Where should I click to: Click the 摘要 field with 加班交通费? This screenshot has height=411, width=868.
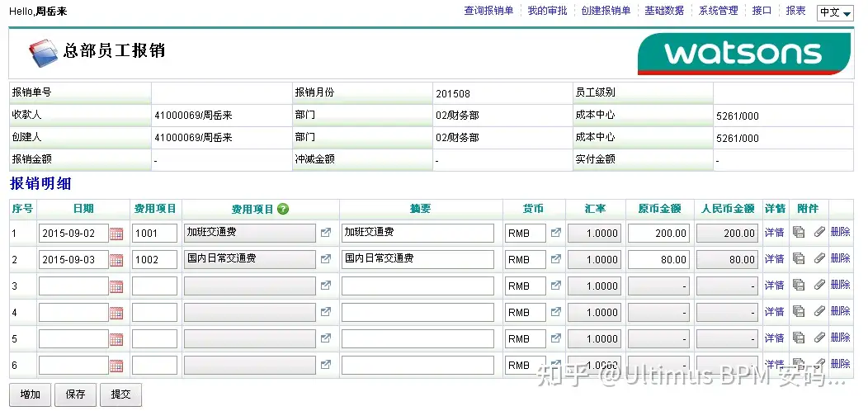pyautogui.click(x=418, y=234)
